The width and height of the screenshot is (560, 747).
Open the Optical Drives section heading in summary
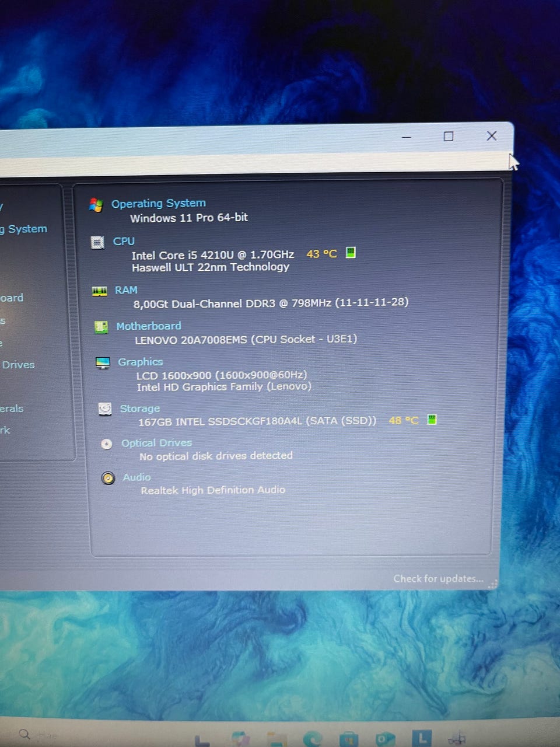pos(156,443)
